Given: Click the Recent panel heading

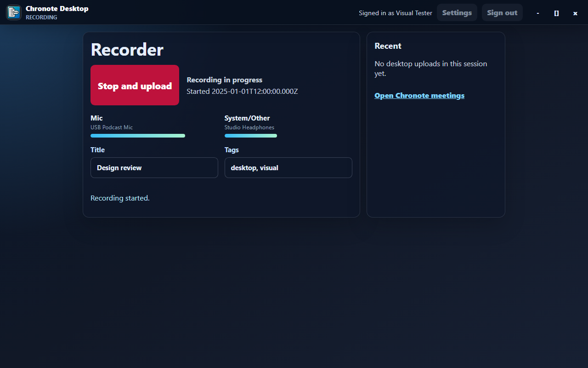Looking at the screenshot, I should pyautogui.click(x=388, y=46).
